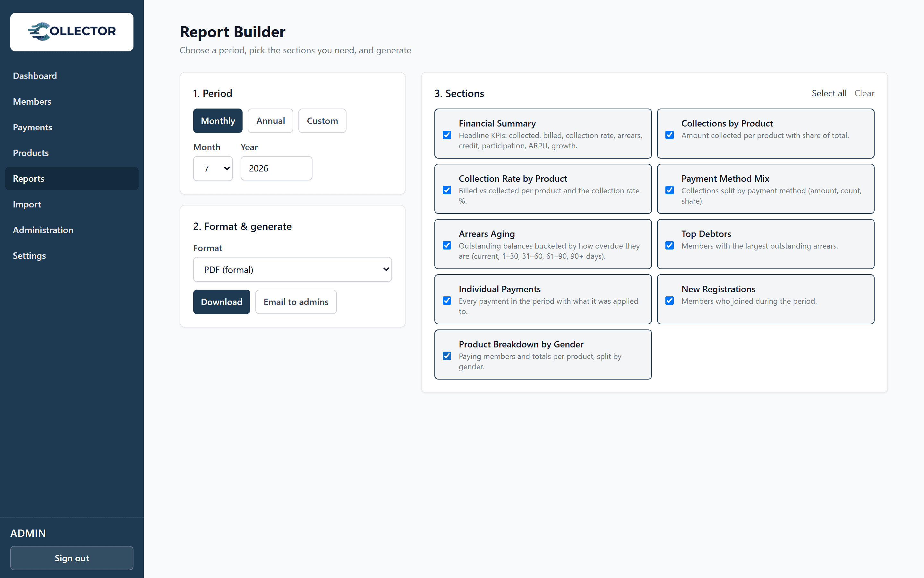This screenshot has width=924, height=578.
Task: Select the Custom period option
Action: pos(322,121)
